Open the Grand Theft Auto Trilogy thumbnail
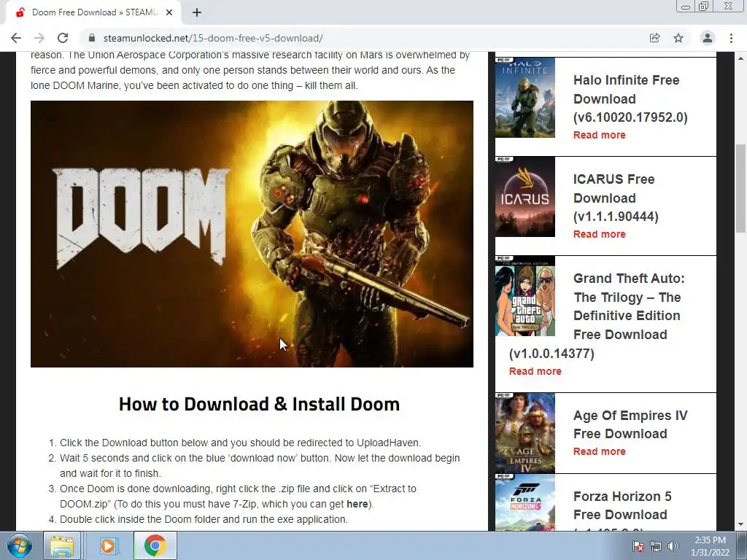This screenshot has width=747, height=560. [x=525, y=296]
